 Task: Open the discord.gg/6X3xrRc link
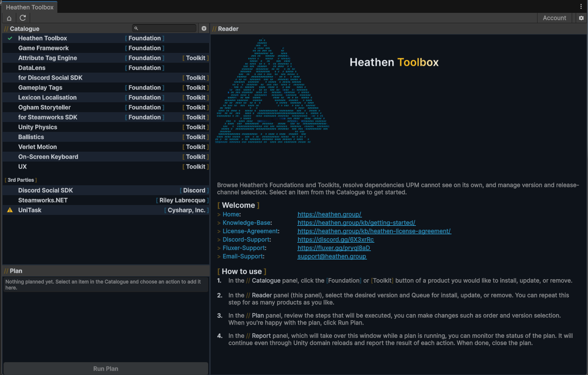pyautogui.click(x=336, y=240)
